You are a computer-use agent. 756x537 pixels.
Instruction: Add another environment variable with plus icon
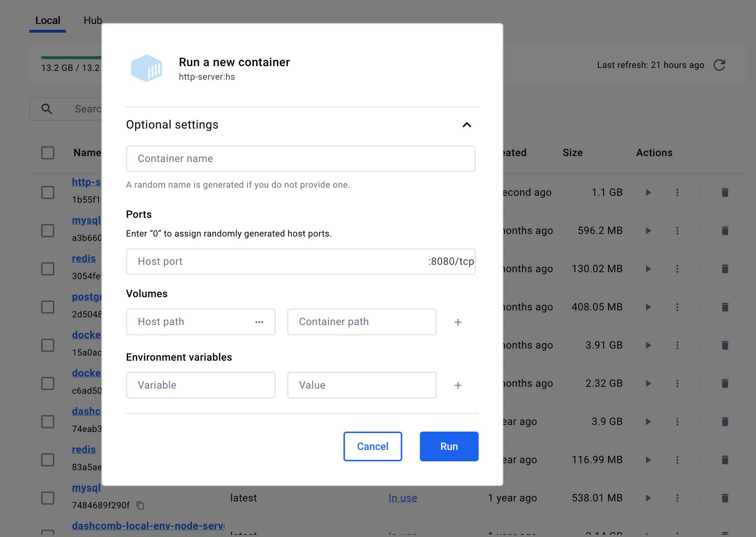pyautogui.click(x=458, y=385)
